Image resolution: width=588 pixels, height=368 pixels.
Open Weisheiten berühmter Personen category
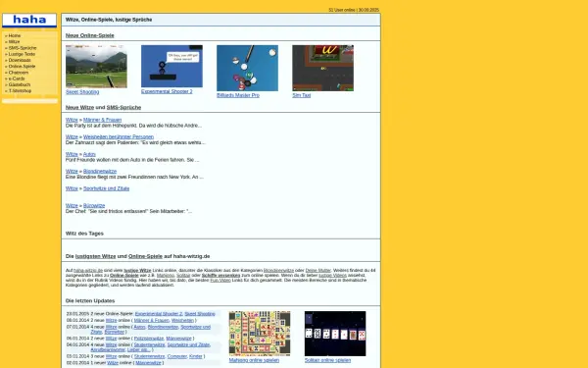point(119,137)
